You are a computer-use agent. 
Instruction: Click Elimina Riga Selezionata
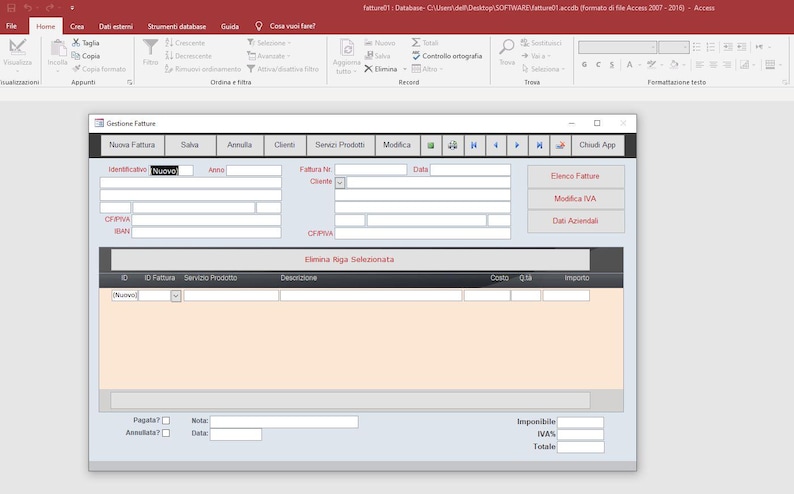coord(350,260)
